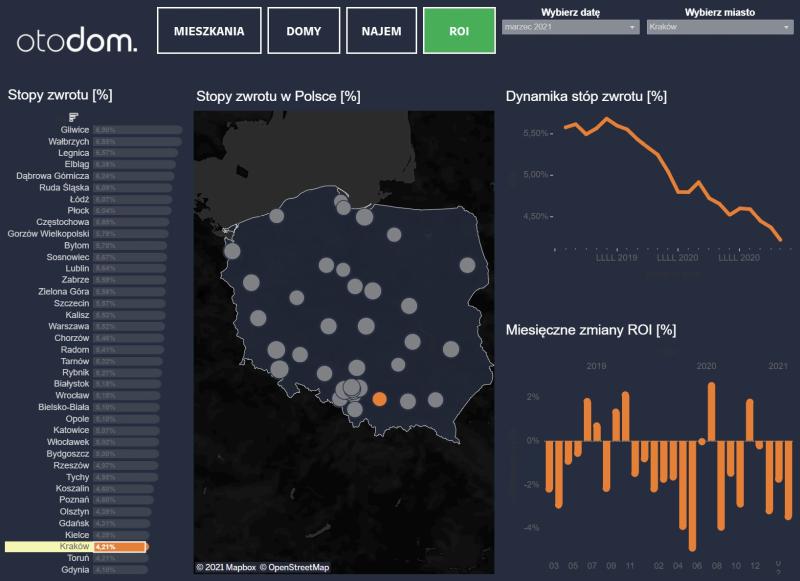
Task: Click the otodom logo
Action: pos(77,40)
